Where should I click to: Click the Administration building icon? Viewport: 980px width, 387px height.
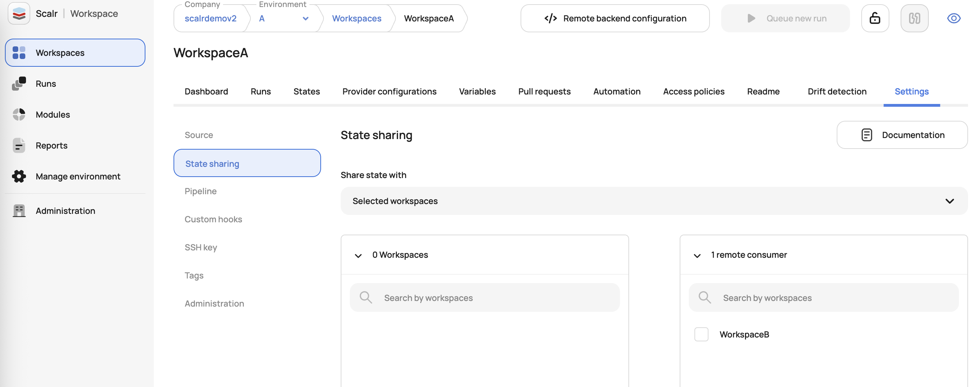tap(19, 210)
